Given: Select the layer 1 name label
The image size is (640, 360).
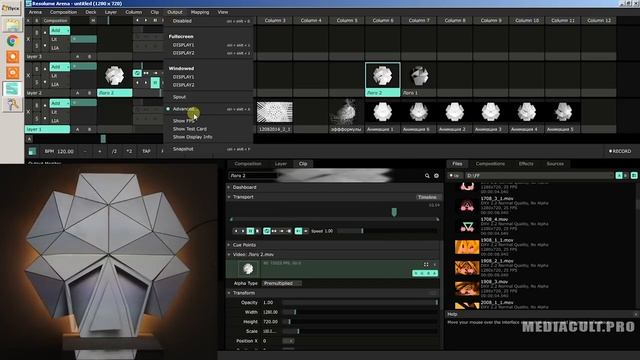Looking at the screenshot, I should click(47, 129).
